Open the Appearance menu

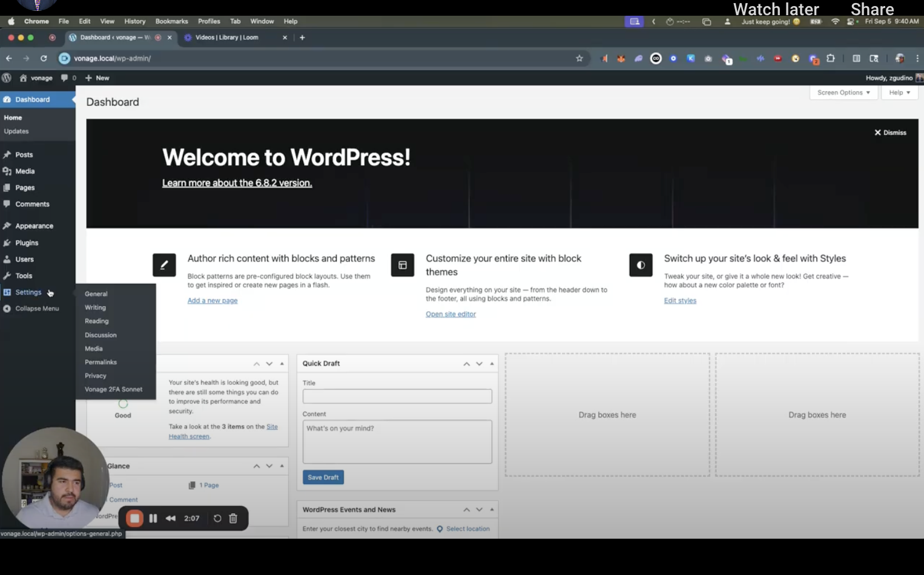click(x=34, y=226)
